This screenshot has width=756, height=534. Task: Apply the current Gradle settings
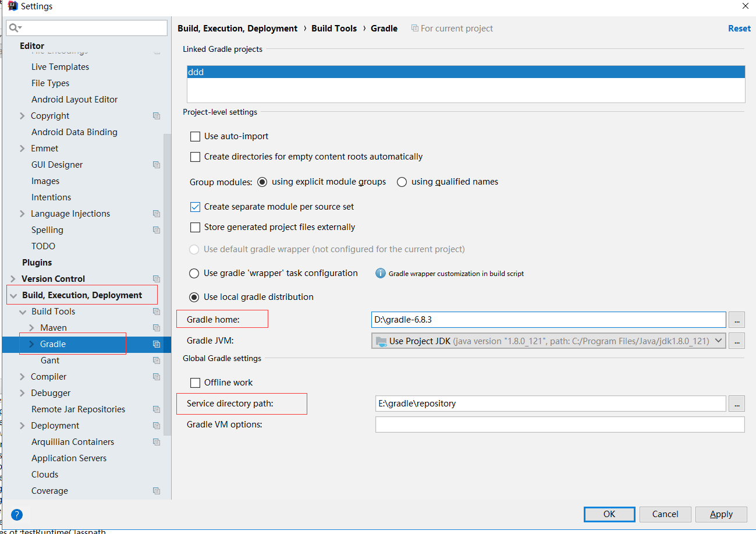pos(721,514)
